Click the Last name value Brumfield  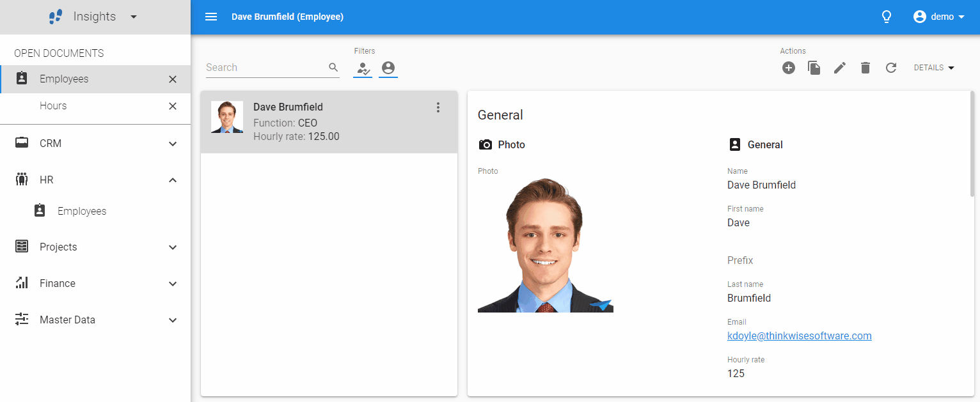coord(749,298)
